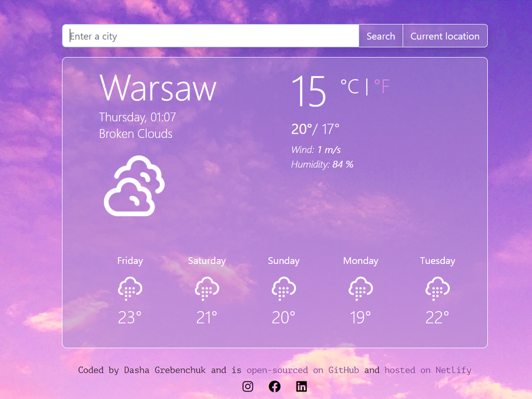Click Saturday's 21° temperature

coord(207,318)
